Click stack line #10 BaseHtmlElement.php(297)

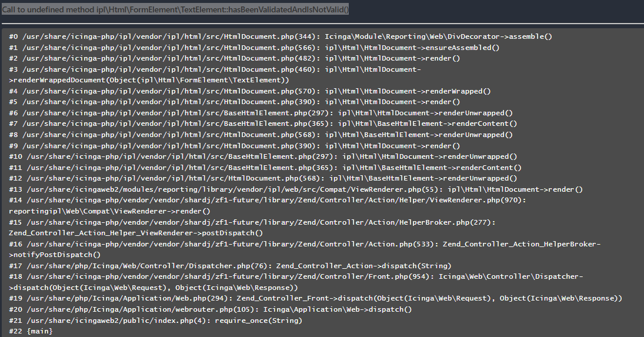tap(263, 156)
